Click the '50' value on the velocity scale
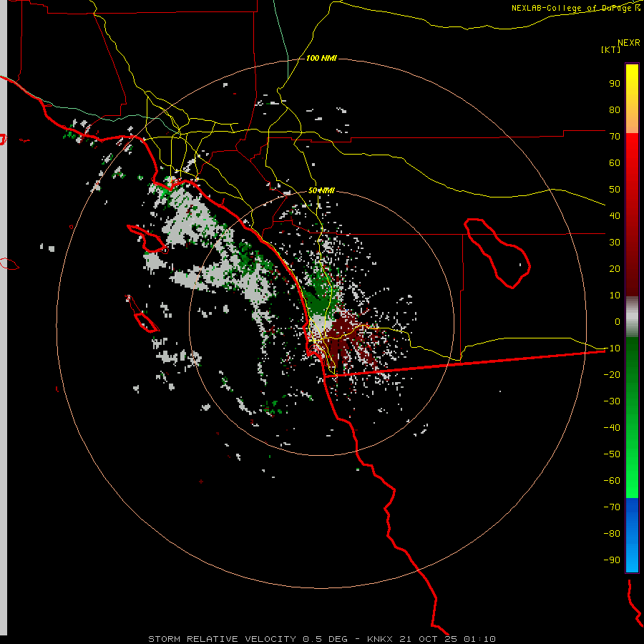644x644 pixels. point(615,190)
